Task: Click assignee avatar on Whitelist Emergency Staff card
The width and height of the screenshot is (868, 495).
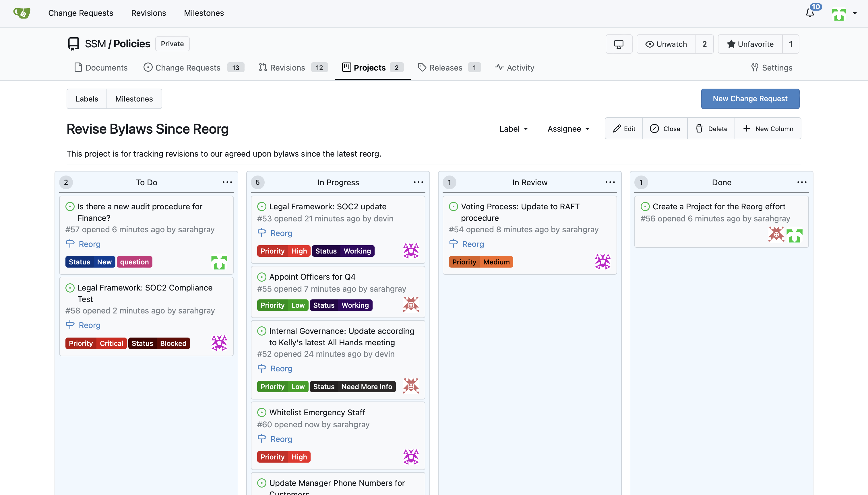Action: [x=411, y=457]
